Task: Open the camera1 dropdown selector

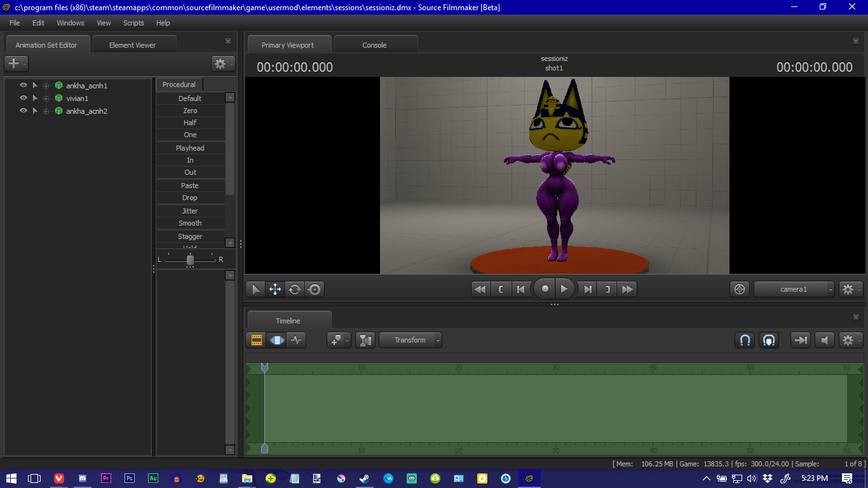Action: [794, 289]
